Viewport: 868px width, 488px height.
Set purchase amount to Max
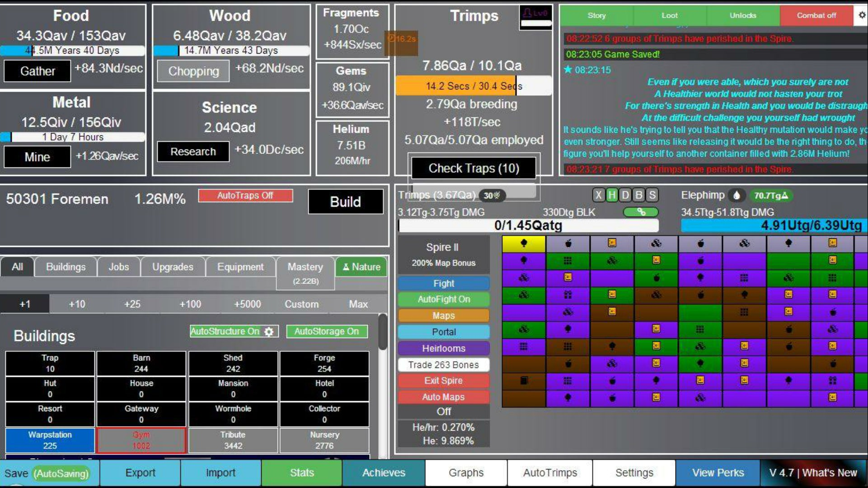[x=358, y=304]
